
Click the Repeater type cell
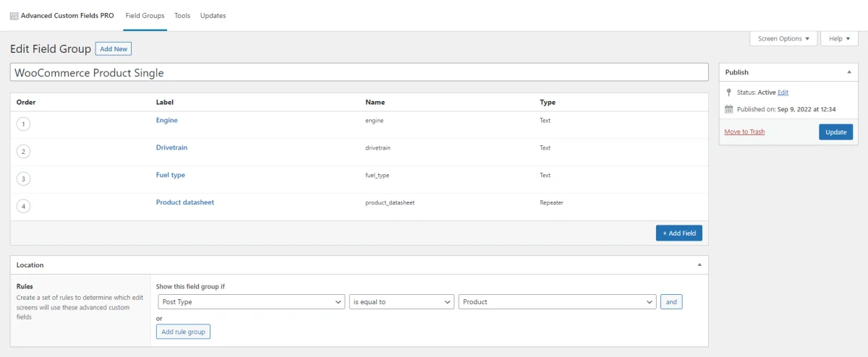coord(551,203)
